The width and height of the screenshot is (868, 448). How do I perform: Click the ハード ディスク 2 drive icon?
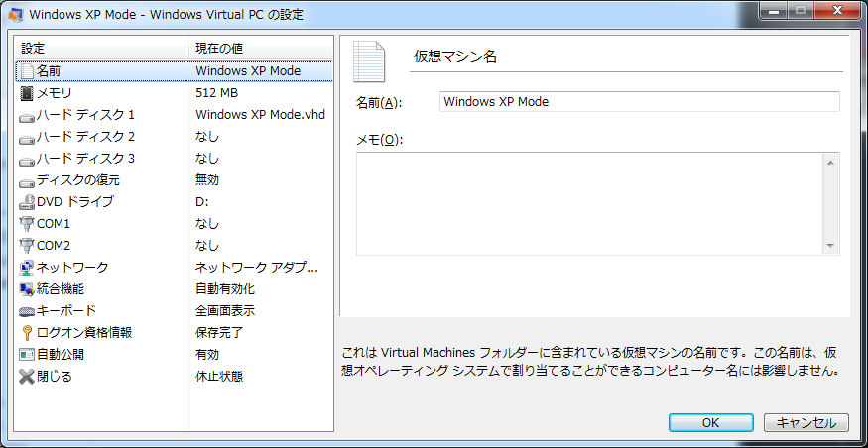(x=27, y=139)
